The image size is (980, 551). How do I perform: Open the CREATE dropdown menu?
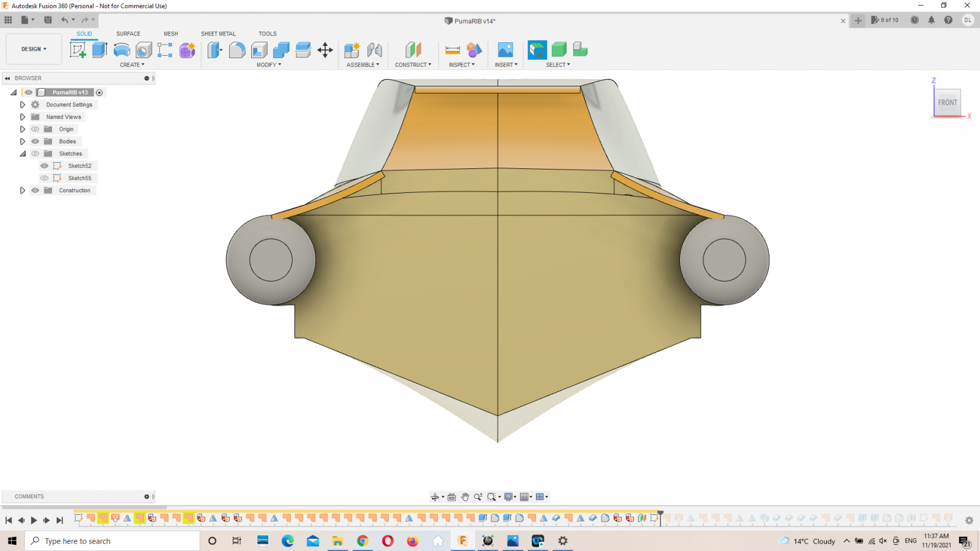[132, 65]
